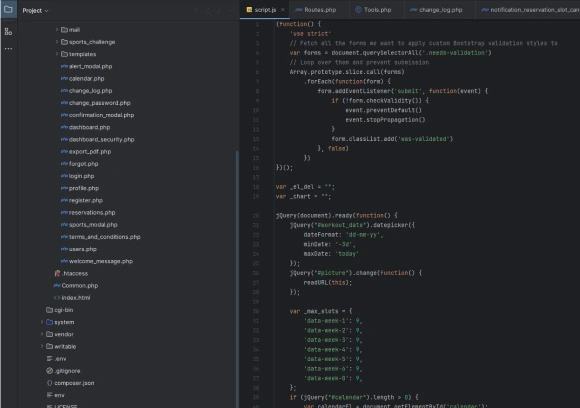This screenshot has width=580, height=408.
Task: Open the Project tool window folder icon
Action: (8, 9)
